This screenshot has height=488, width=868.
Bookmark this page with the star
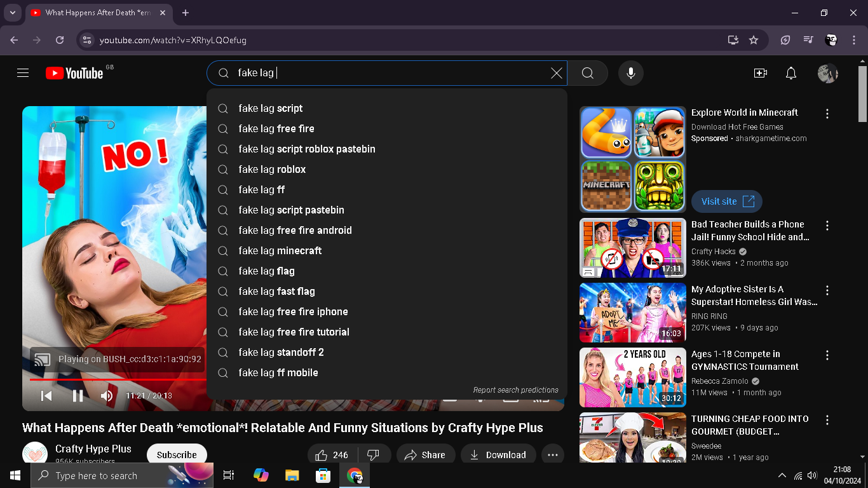click(754, 40)
